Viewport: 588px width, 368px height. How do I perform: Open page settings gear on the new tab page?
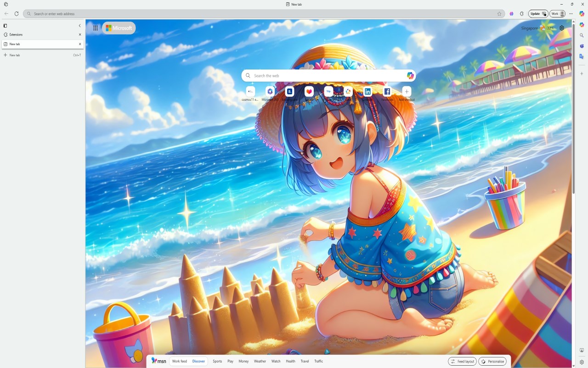(x=561, y=28)
